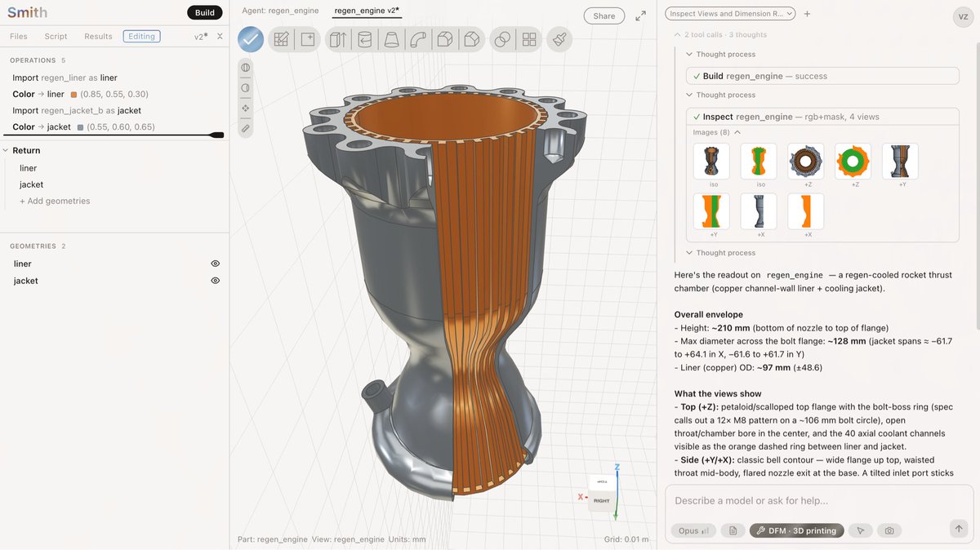Open the Opus model selector
Screen dimensions: 980x550
click(x=693, y=530)
